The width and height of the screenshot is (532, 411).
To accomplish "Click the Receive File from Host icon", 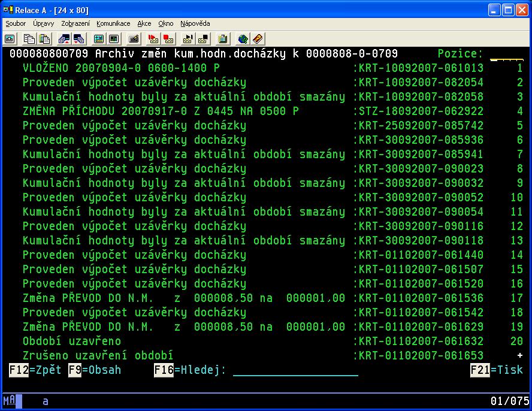I will pyautogui.click(x=78, y=39).
